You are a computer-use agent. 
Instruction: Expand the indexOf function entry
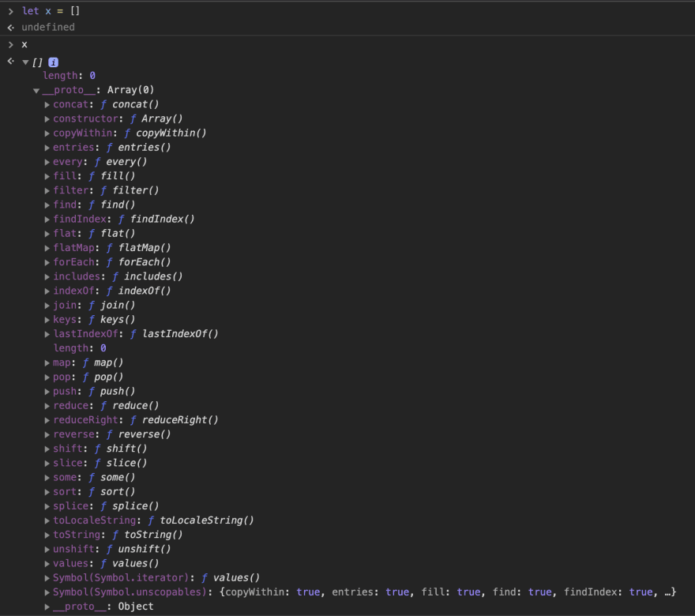point(47,291)
